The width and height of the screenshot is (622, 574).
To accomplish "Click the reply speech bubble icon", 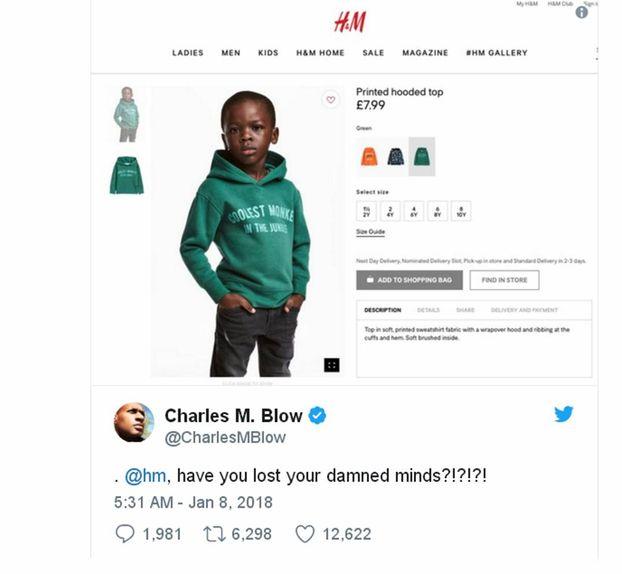I will (x=125, y=534).
